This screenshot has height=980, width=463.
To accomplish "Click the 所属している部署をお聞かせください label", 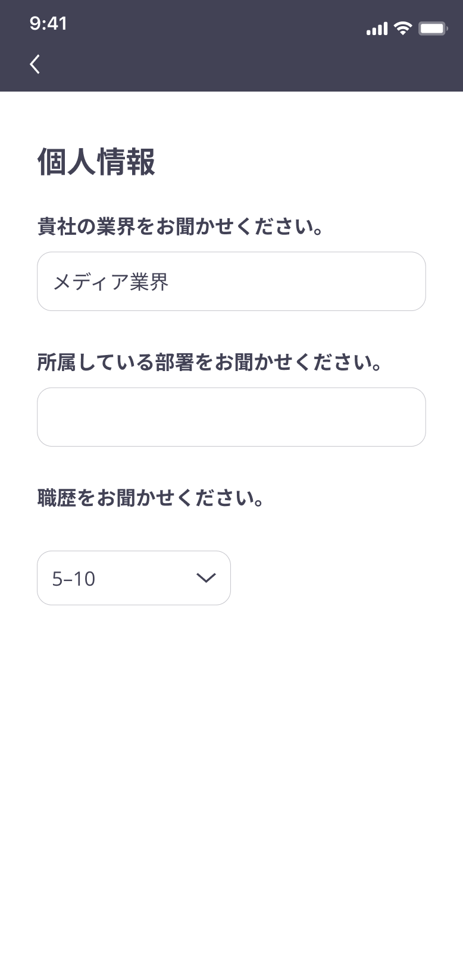I will coord(209,362).
